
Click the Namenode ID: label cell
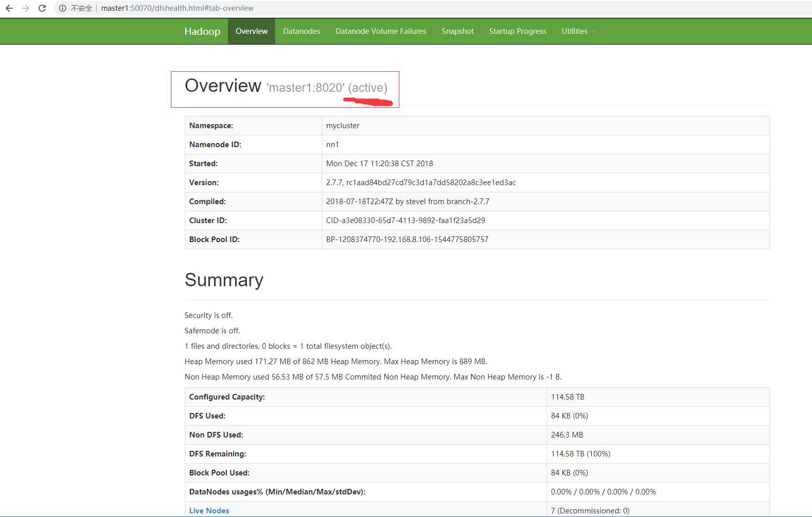(x=254, y=145)
